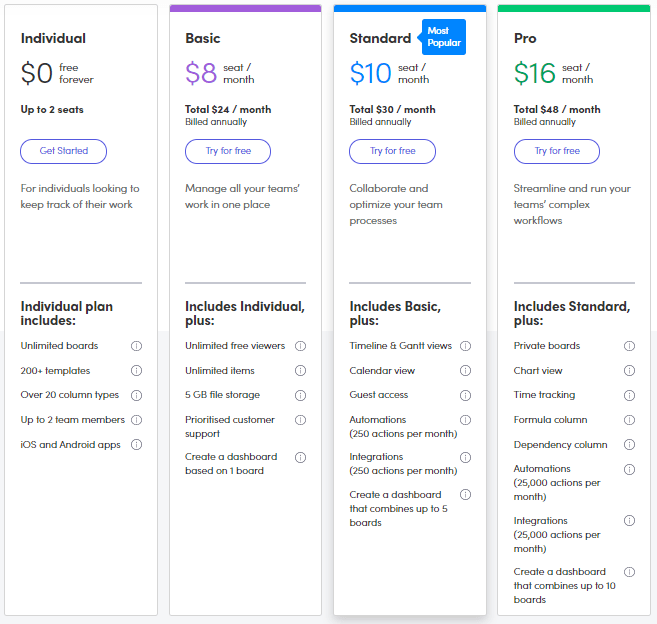657x624 pixels.
Task: Open info icon for Timeline & Gantt views
Action: coord(466,346)
